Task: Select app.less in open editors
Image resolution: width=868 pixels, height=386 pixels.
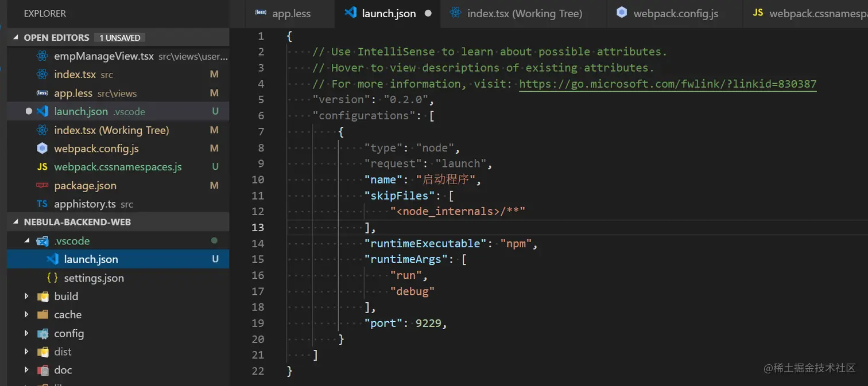Action: [x=118, y=93]
